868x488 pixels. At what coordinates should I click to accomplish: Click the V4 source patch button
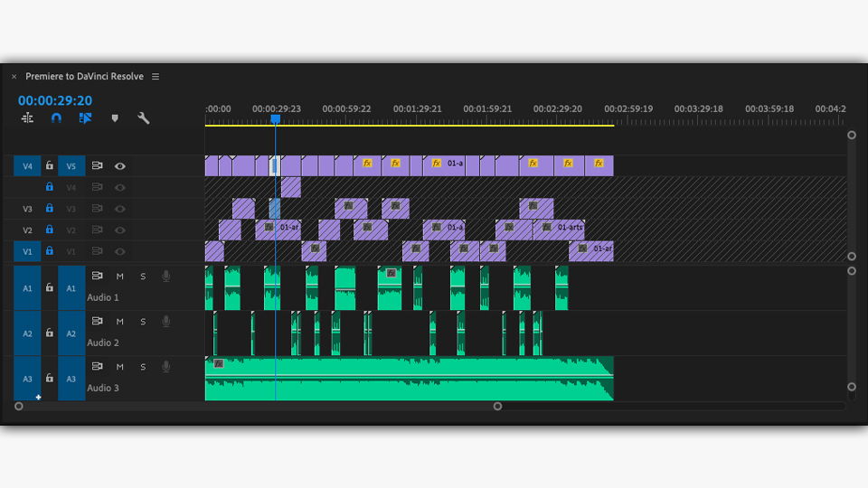pos(27,166)
